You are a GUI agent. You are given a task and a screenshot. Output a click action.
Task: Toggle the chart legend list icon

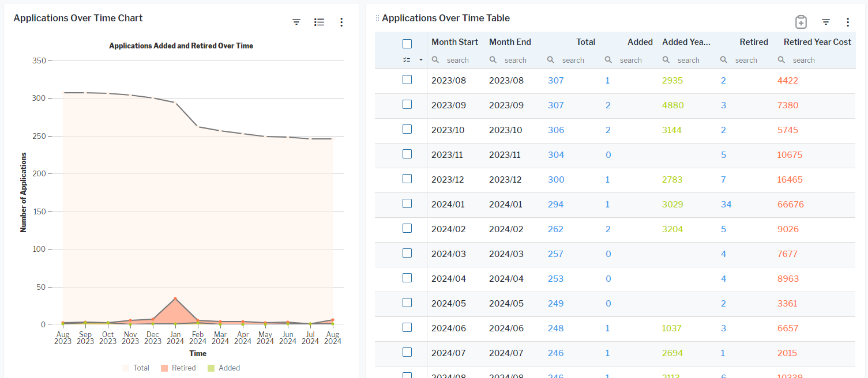pyautogui.click(x=319, y=22)
